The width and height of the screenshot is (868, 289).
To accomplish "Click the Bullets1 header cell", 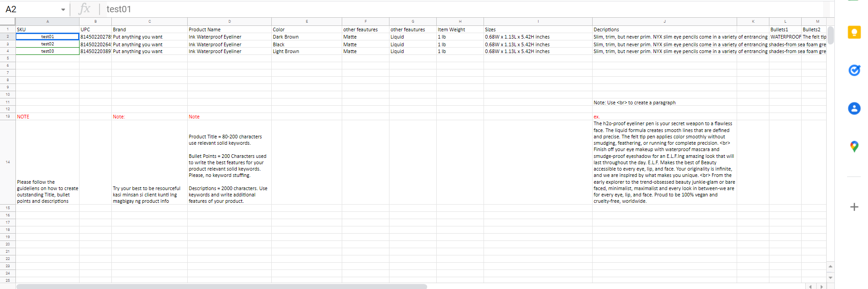I will tap(785, 29).
